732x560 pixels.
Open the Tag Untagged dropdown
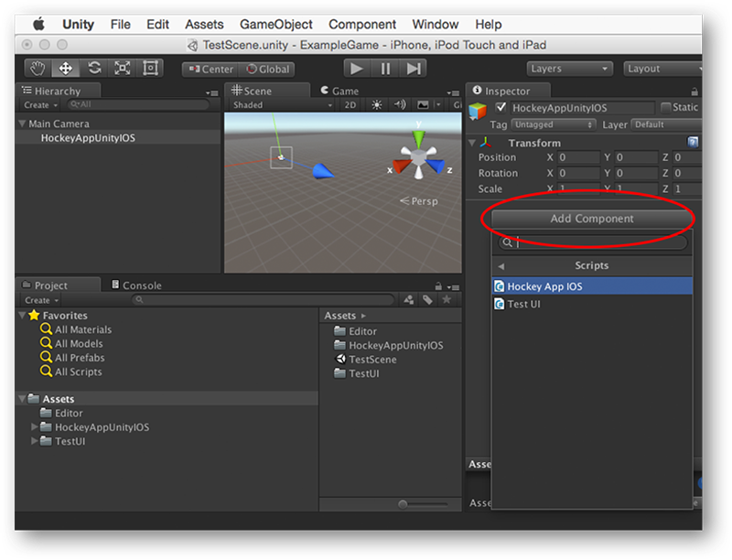point(554,124)
